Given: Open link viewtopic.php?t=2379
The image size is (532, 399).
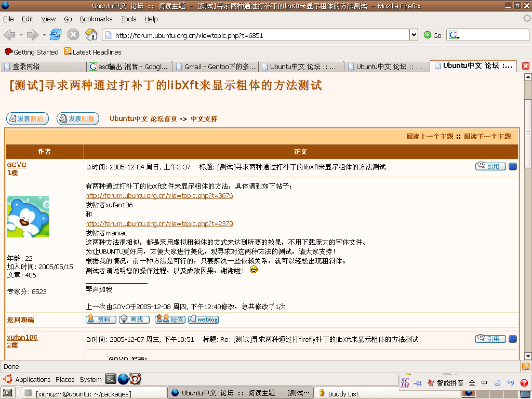Looking at the screenshot, I should (x=159, y=223).
